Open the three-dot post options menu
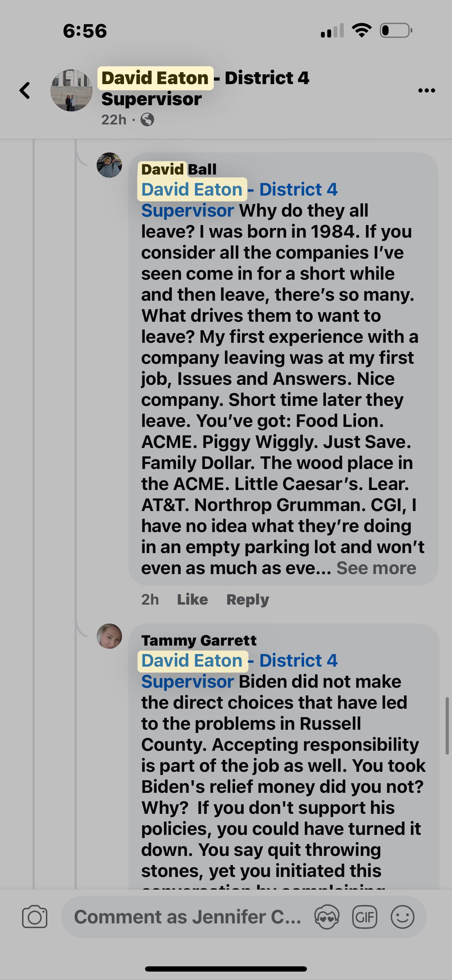452x980 pixels. 426,90
